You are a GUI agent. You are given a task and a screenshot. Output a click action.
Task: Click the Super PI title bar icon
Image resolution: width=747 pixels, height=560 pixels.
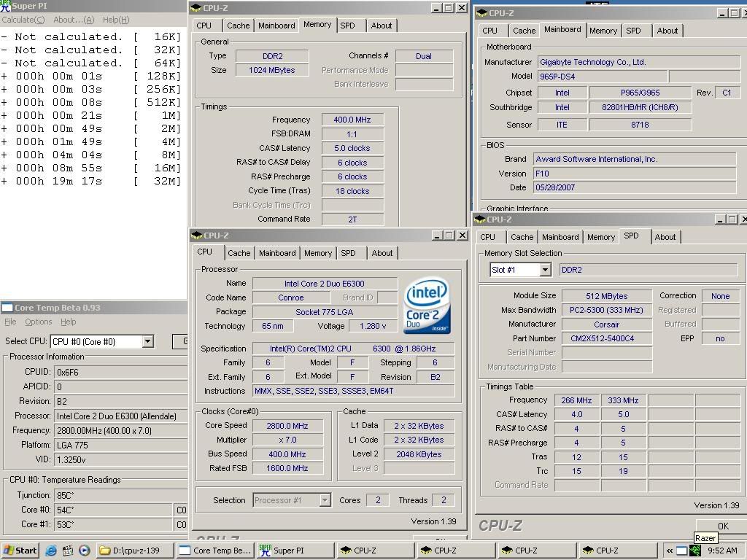click(x=6, y=6)
